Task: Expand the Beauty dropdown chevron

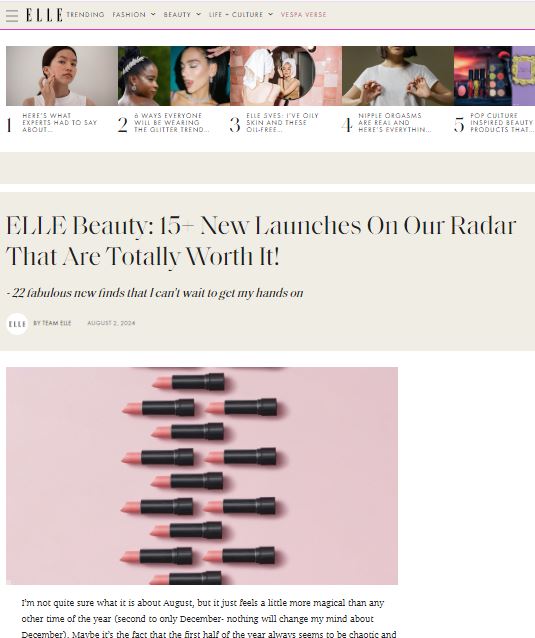Action: point(199,14)
